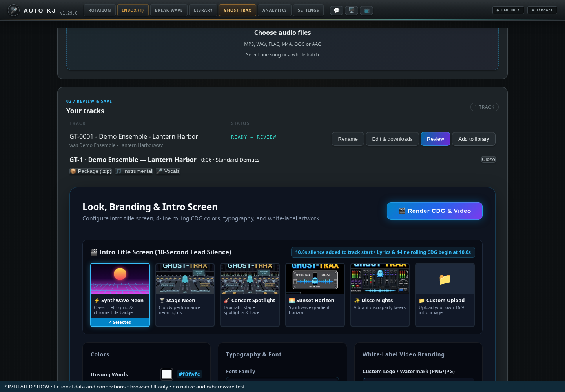Click the "was Demo Ensemble - Lantern Harbor.wav" text
The width and height of the screenshot is (565, 392).
tap(116, 145)
